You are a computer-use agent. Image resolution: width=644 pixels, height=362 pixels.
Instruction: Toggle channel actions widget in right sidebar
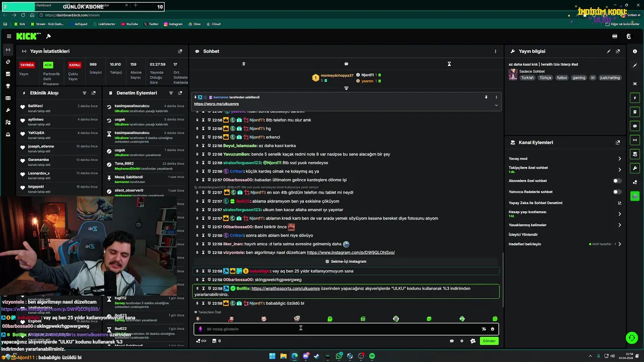(635, 154)
